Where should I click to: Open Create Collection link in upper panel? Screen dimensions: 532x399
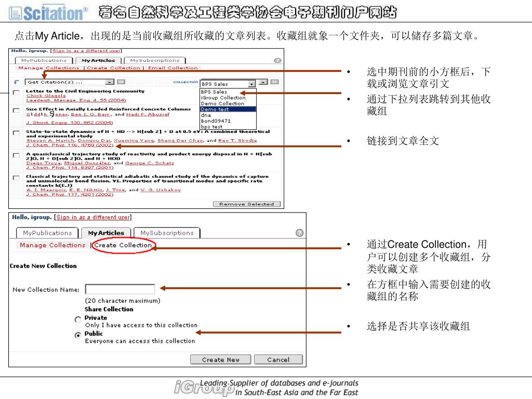[113, 68]
